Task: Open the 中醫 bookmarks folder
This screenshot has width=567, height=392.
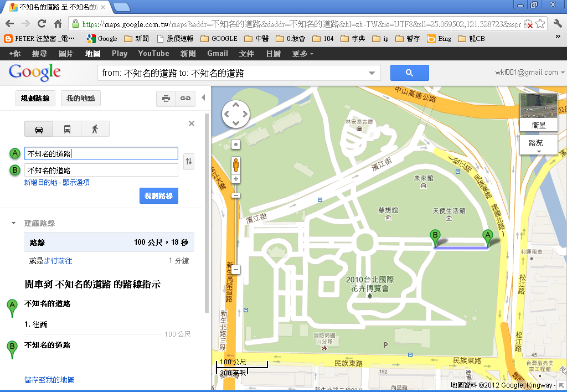Action: pos(257,39)
